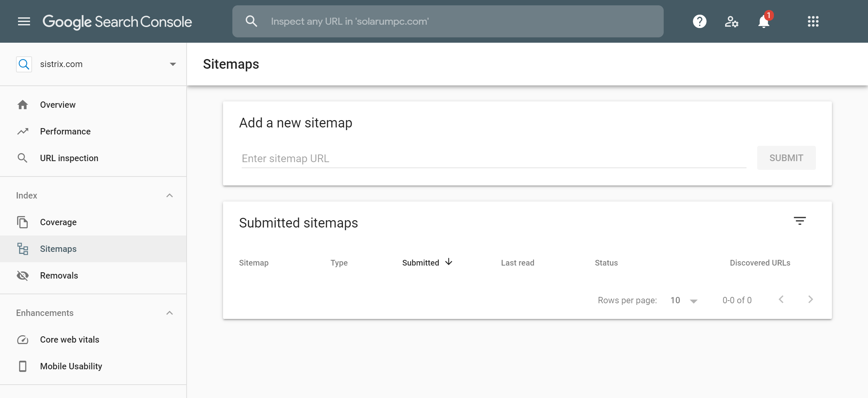The image size is (868, 398).
Task: Click the 'Sitemaps' page title
Action: [x=231, y=64]
